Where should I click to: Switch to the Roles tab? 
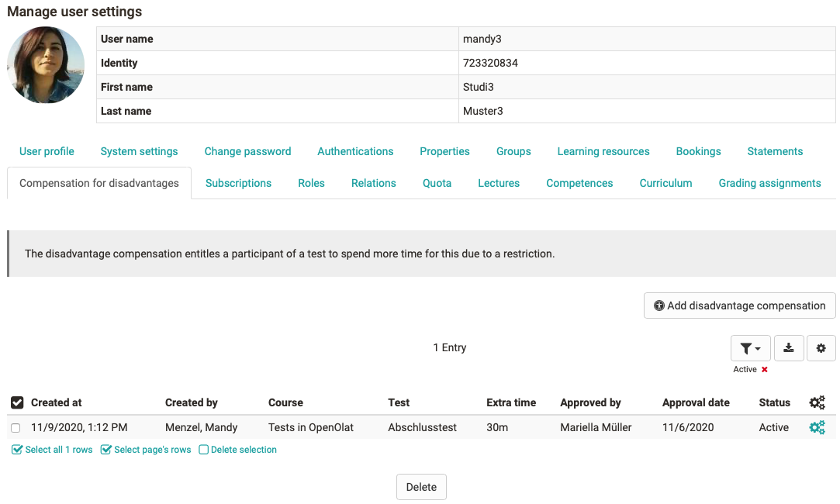point(311,183)
